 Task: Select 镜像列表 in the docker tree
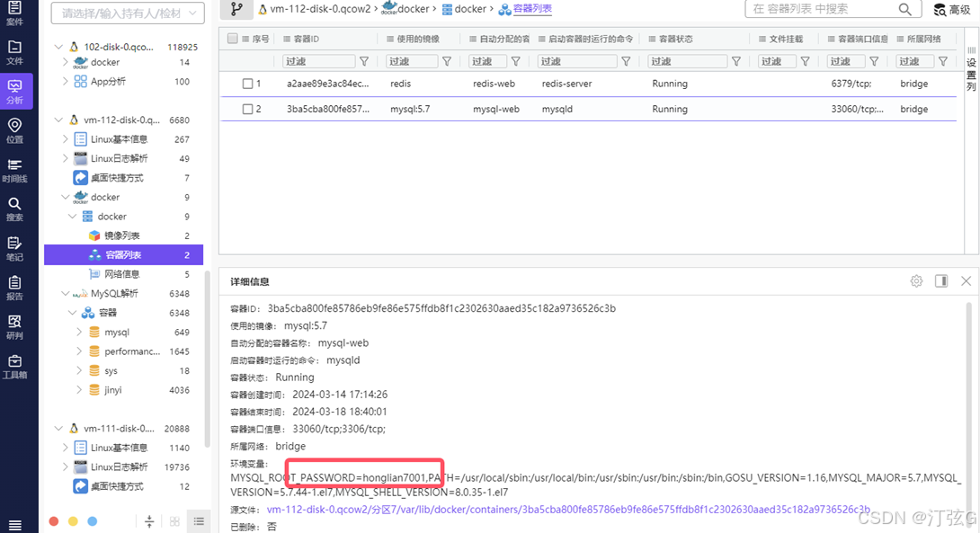tap(124, 235)
